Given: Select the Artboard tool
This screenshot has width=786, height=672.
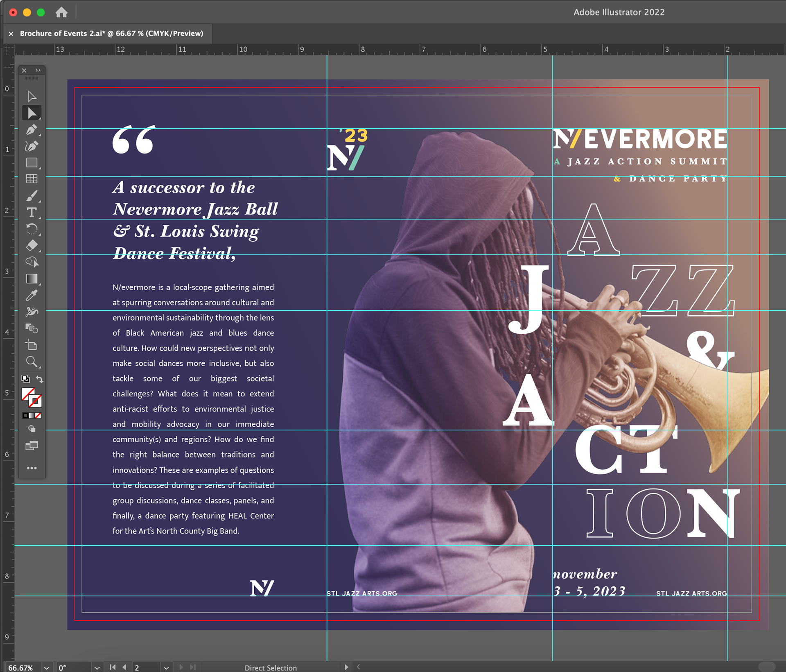Looking at the screenshot, I should point(32,345).
